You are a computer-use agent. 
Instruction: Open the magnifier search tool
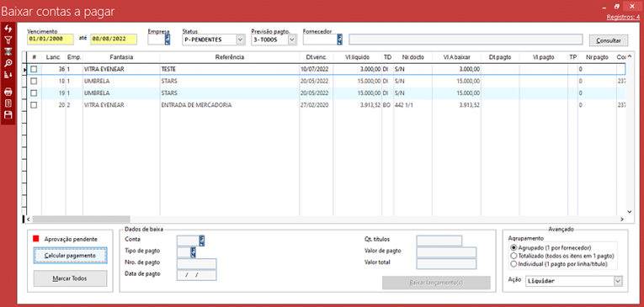point(8,63)
